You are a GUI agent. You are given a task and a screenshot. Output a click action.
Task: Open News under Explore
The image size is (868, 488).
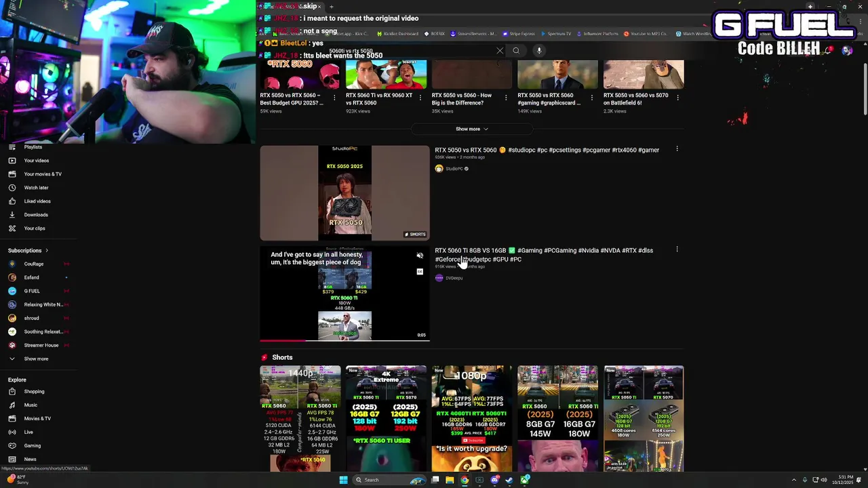point(31,459)
